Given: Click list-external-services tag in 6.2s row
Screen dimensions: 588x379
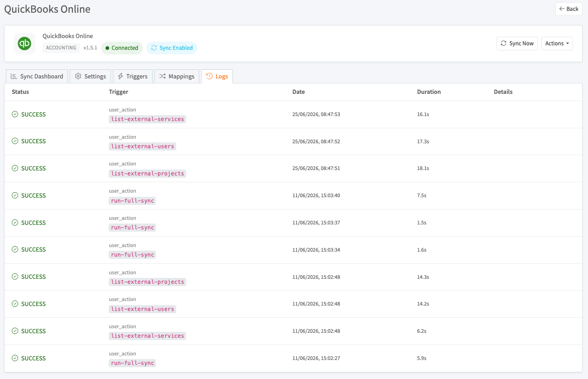Looking at the screenshot, I should point(148,336).
